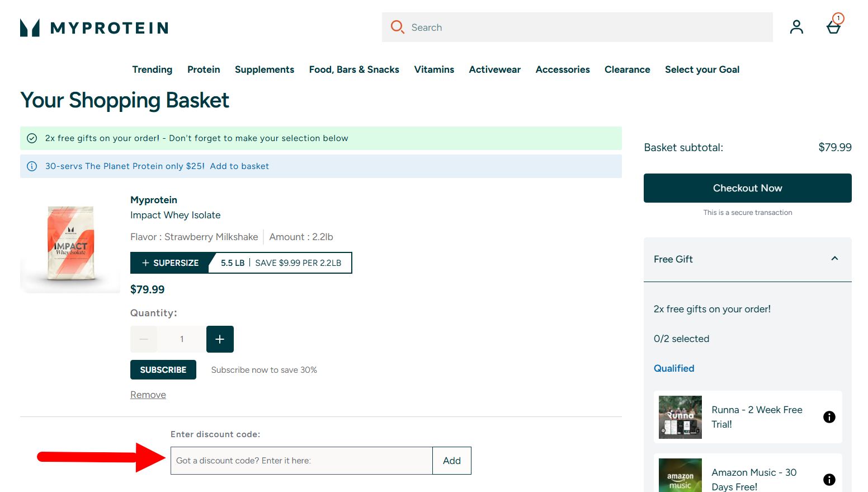
Task: Open the Protein menu
Action: (204, 69)
